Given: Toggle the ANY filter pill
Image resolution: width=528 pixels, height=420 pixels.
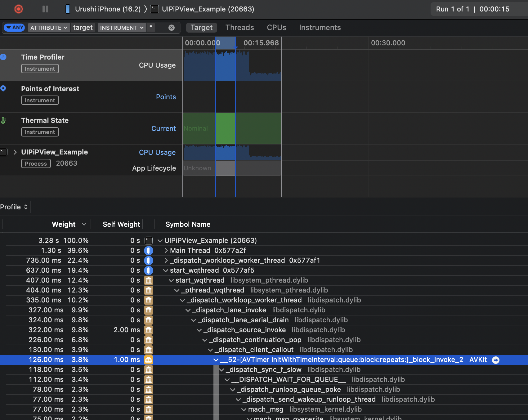Looking at the screenshot, I should 14,28.
